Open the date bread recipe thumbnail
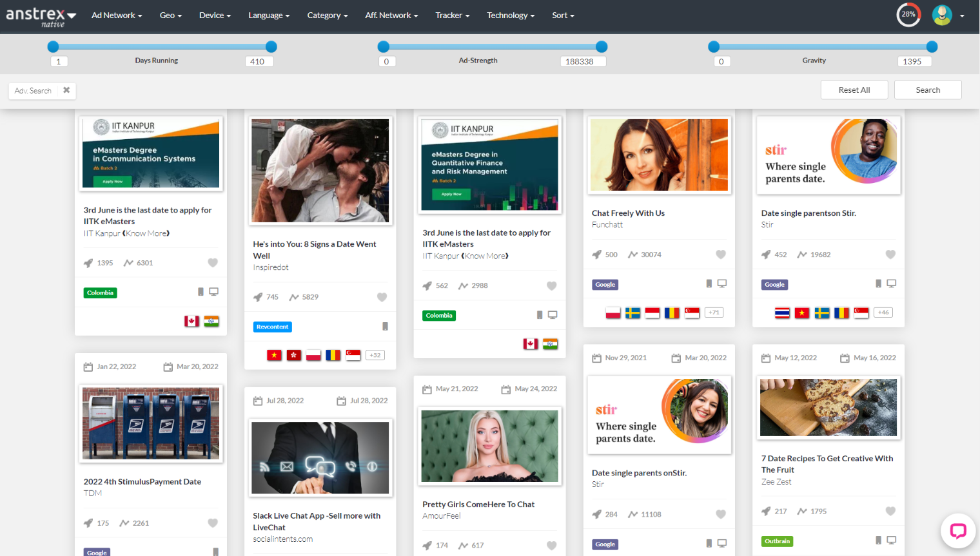The height and width of the screenshot is (556, 980). [828, 408]
